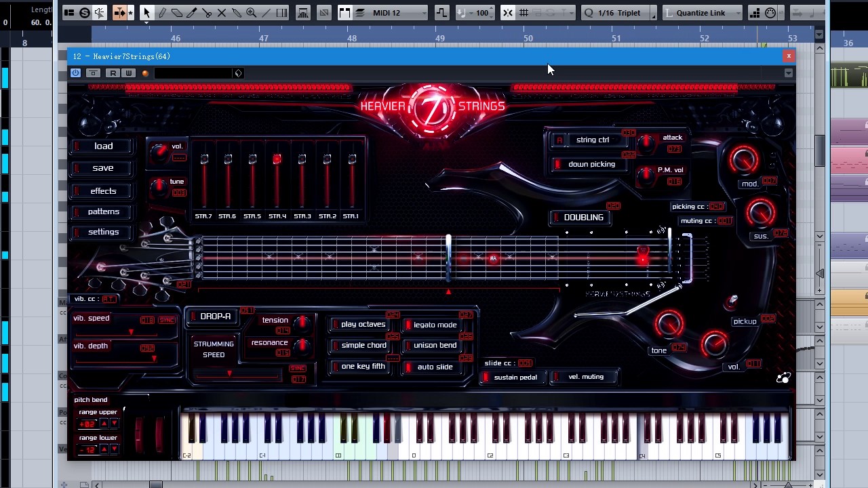
Task: Click the Show Part Borders icon
Action: pyautogui.click(x=344, y=12)
